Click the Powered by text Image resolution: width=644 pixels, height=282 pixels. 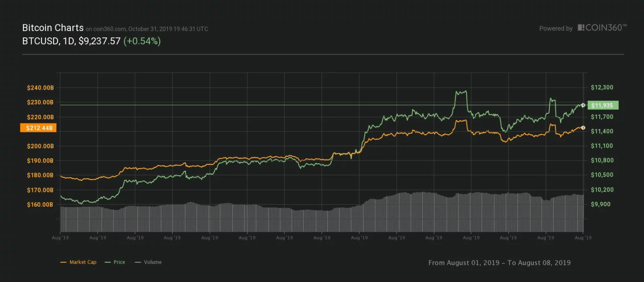pos(556,28)
